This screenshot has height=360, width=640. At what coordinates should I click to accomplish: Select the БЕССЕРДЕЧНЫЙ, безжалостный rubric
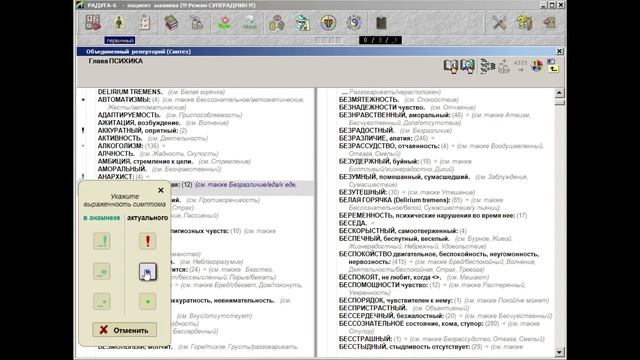point(391,316)
